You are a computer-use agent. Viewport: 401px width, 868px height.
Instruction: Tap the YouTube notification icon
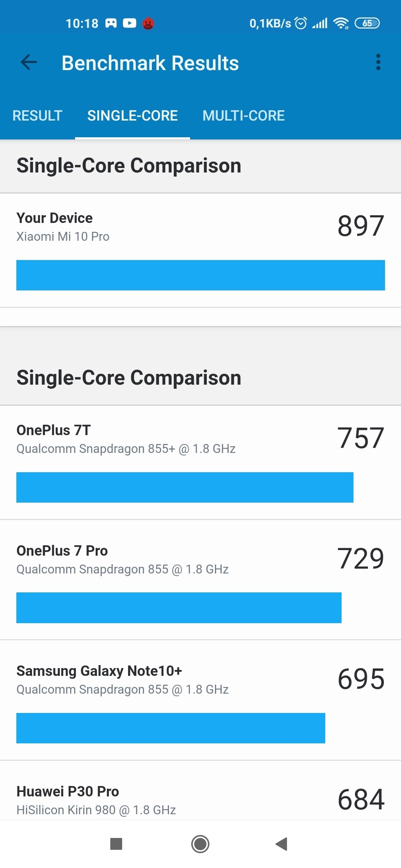pyautogui.click(x=129, y=23)
